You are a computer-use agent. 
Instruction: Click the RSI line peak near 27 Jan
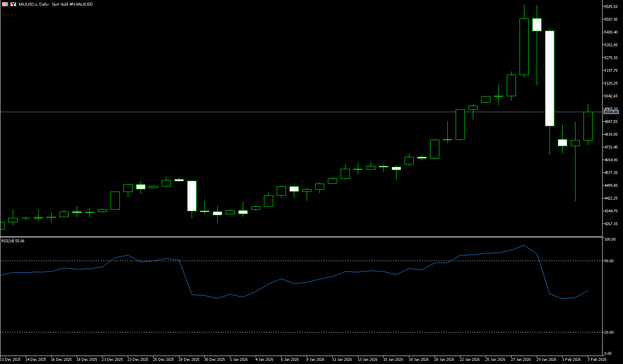point(524,245)
